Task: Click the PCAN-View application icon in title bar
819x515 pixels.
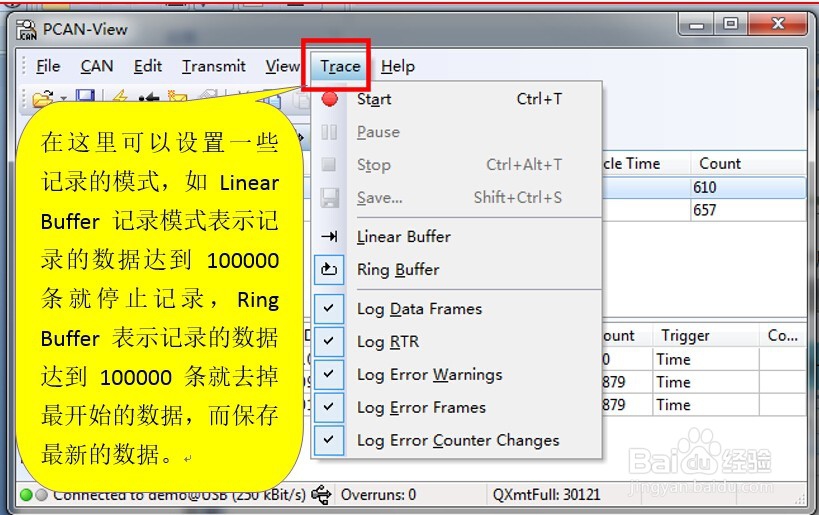Action: (27, 30)
